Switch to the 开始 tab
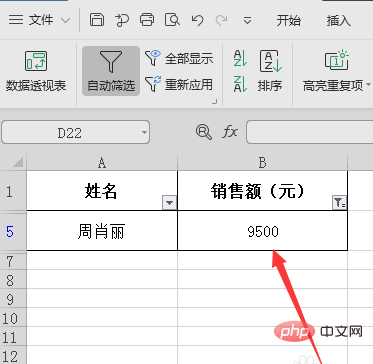The width and height of the screenshot is (373, 364). [x=288, y=21]
